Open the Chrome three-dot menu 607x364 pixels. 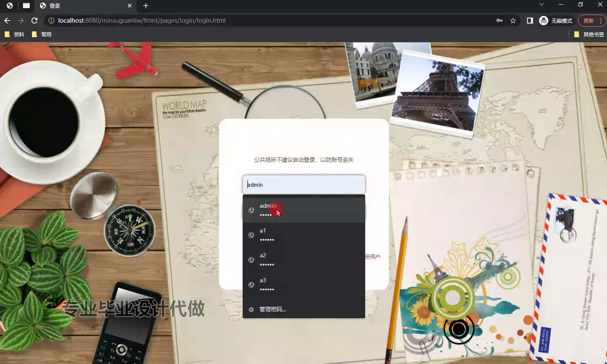tap(601, 20)
